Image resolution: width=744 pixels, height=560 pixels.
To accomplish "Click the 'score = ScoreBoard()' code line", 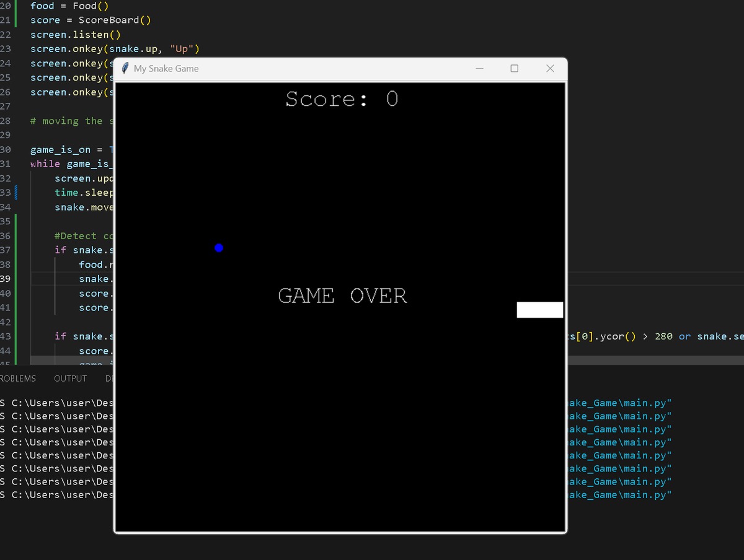I will (x=91, y=20).
